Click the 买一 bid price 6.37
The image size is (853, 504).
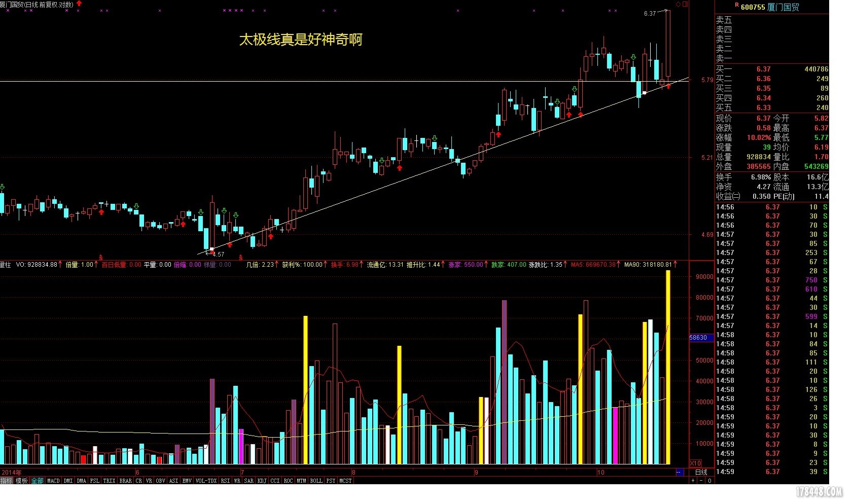[763, 69]
